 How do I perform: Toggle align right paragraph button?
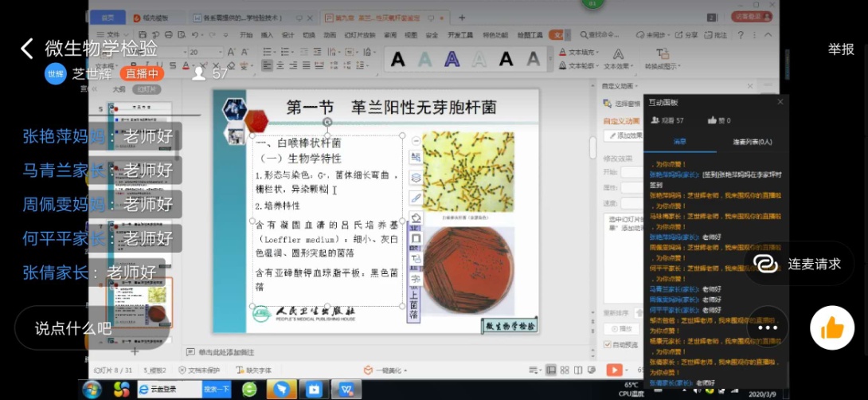(x=291, y=65)
